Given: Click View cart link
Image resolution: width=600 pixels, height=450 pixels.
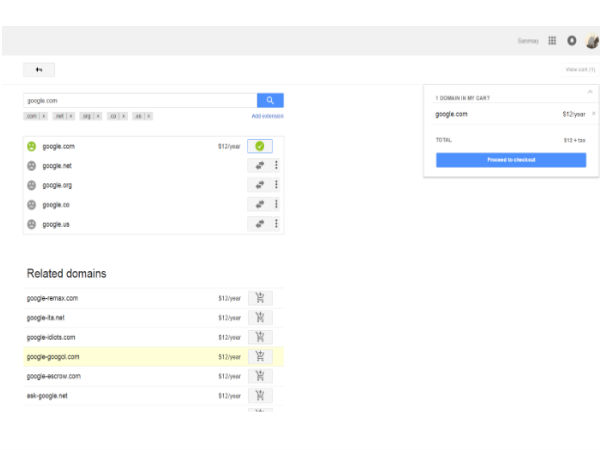Looking at the screenshot, I should (x=579, y=69).
